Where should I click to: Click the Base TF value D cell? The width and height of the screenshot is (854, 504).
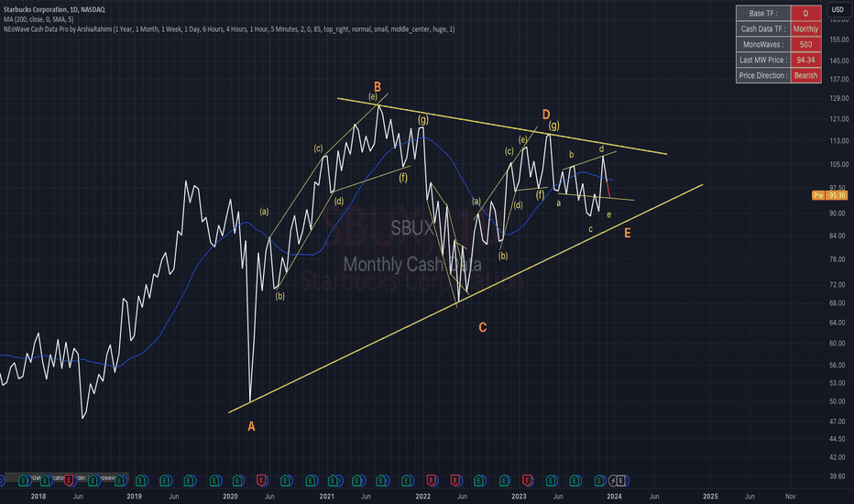point(805,13)
